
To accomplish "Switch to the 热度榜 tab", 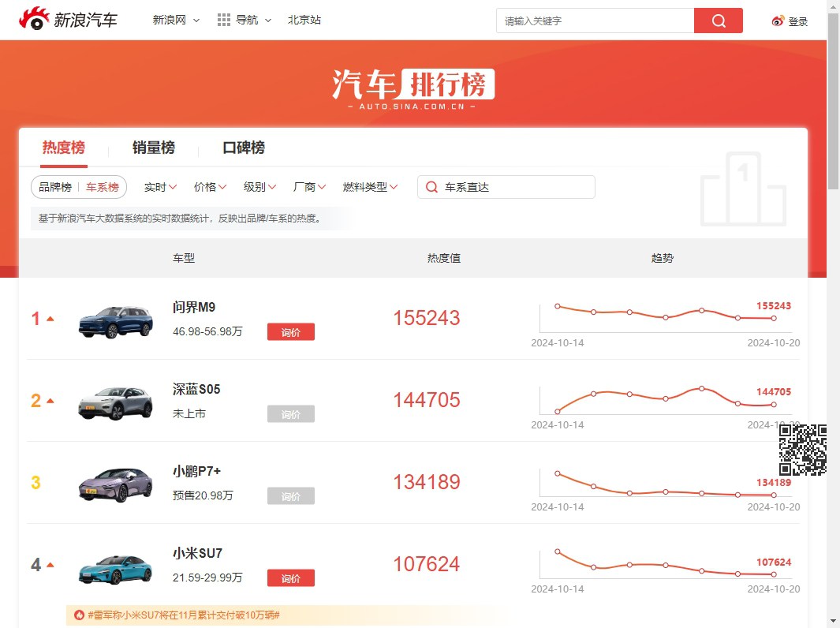I will tap(64, 148).
